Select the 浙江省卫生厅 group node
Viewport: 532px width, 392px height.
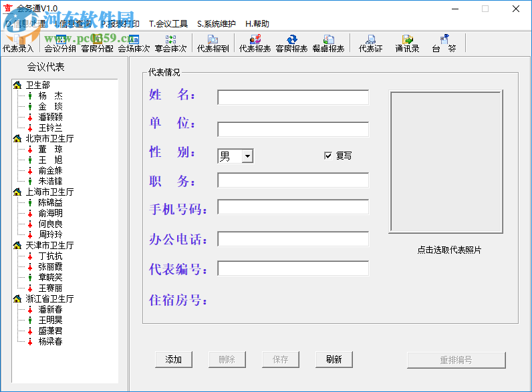pos(49,299)
